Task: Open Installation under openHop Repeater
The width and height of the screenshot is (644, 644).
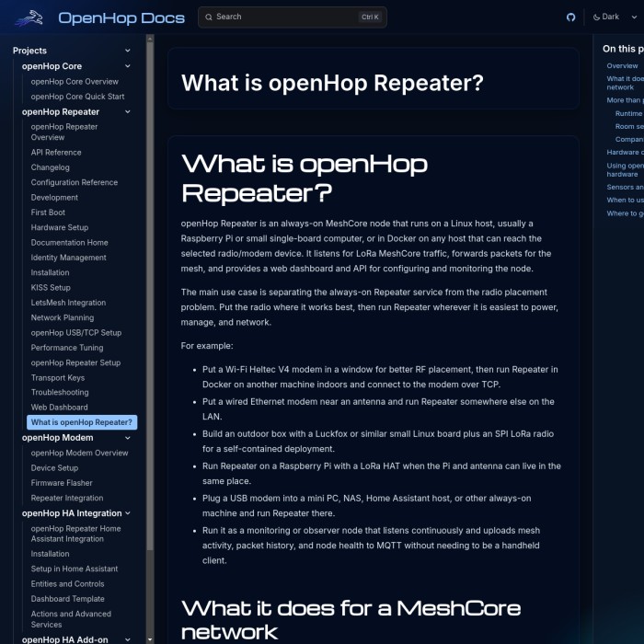Action: tap(50, 272)
